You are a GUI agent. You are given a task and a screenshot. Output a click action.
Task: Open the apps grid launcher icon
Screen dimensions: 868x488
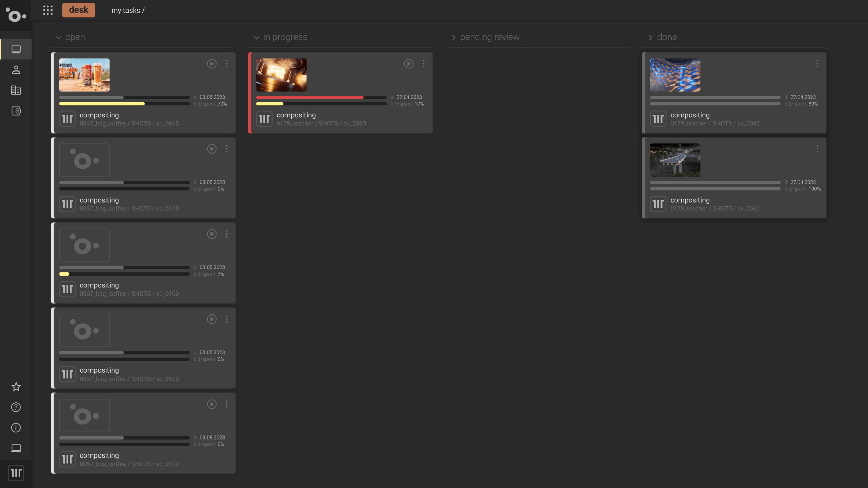pos(48,10)
